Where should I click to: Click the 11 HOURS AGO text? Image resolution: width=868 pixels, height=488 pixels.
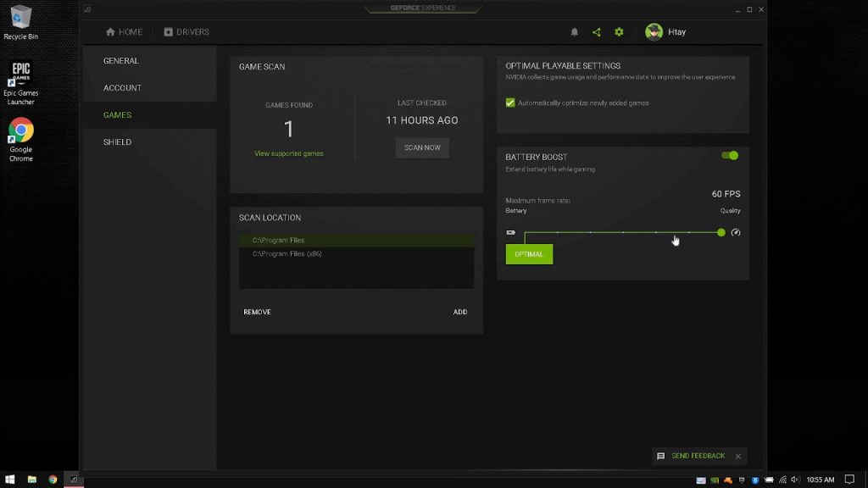pos(422,120)
